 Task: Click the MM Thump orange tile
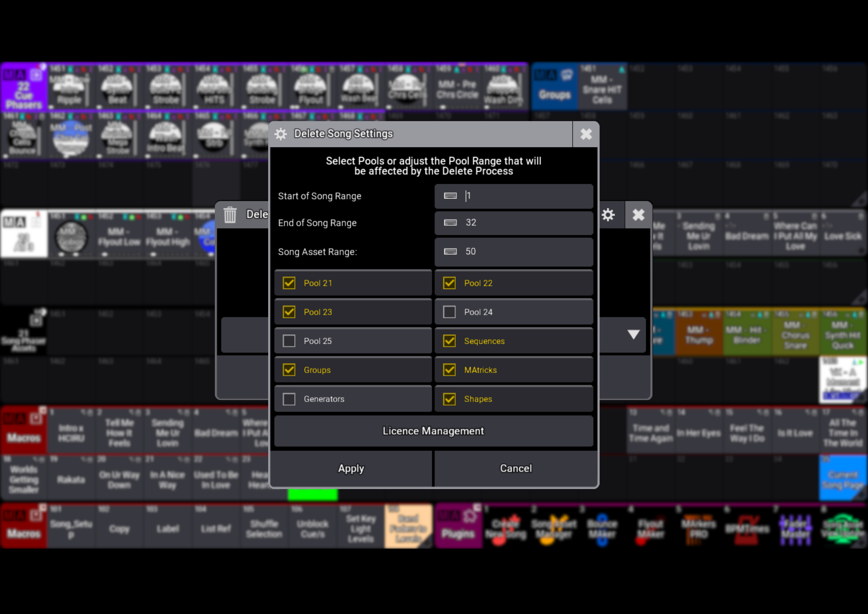coord(699,333)
